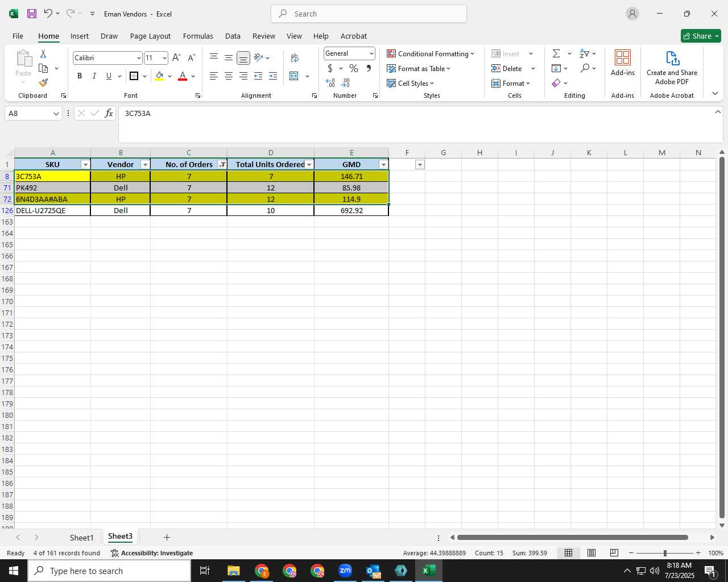Click the account profile icon
Screen dimensions: 728x582
coord(632,14)
